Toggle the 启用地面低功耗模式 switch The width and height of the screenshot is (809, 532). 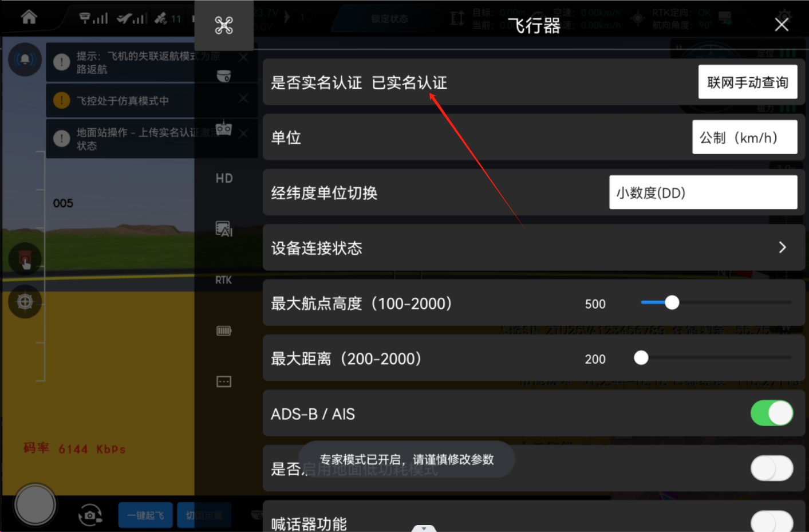point(772,468)
